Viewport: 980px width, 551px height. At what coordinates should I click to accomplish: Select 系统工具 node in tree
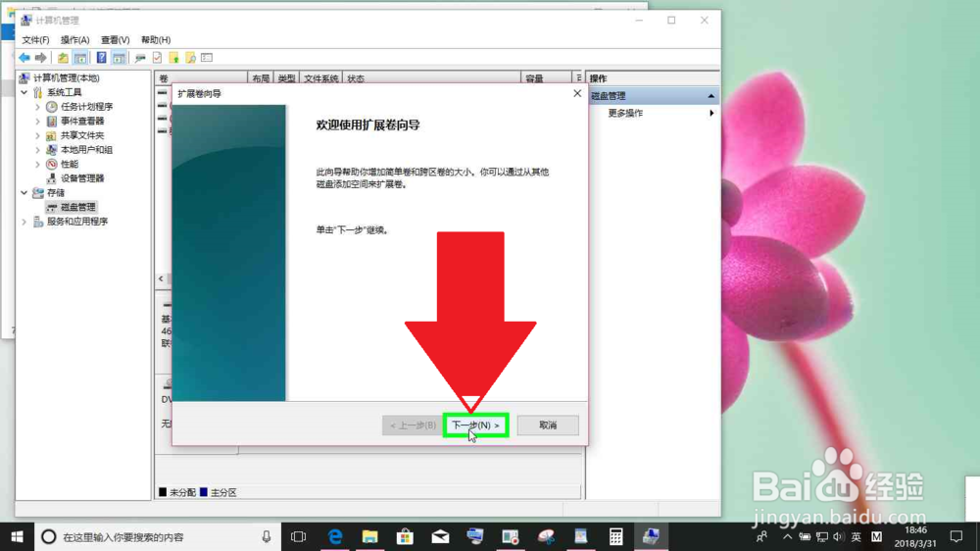[65, 92]
